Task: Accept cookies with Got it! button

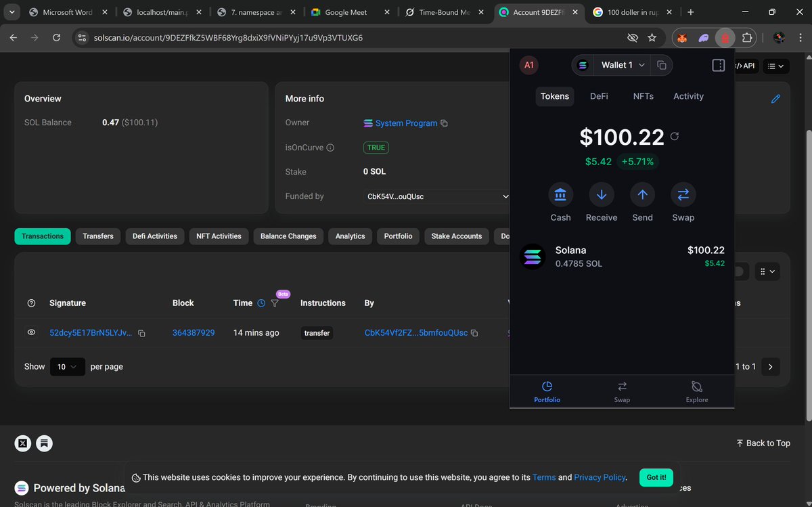Action: 656,477
